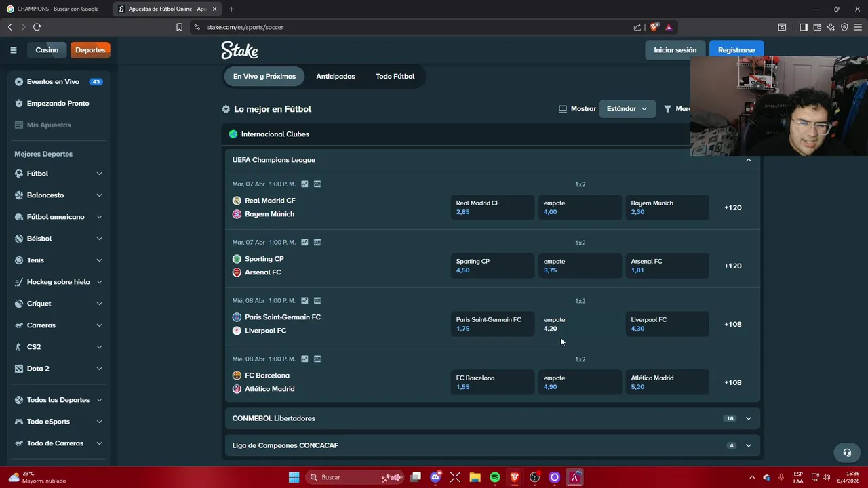Viewport: 868px width, 488px height.
Task: Click the address bar URL field
Action: 414,27
